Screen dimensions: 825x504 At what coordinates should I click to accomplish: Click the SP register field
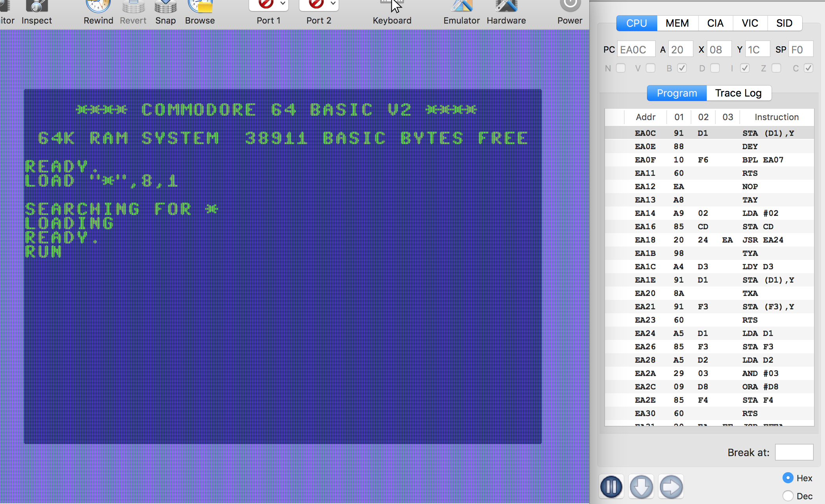(x=801, y=50)
